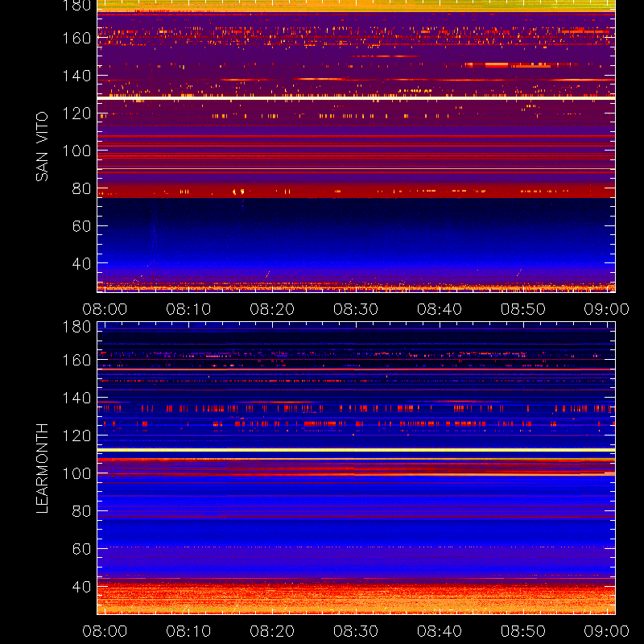Pick the 40 frequency label on Learmonth plot
Image resolution: width=644 pixels, height=644 pixels.
[81, 587]
